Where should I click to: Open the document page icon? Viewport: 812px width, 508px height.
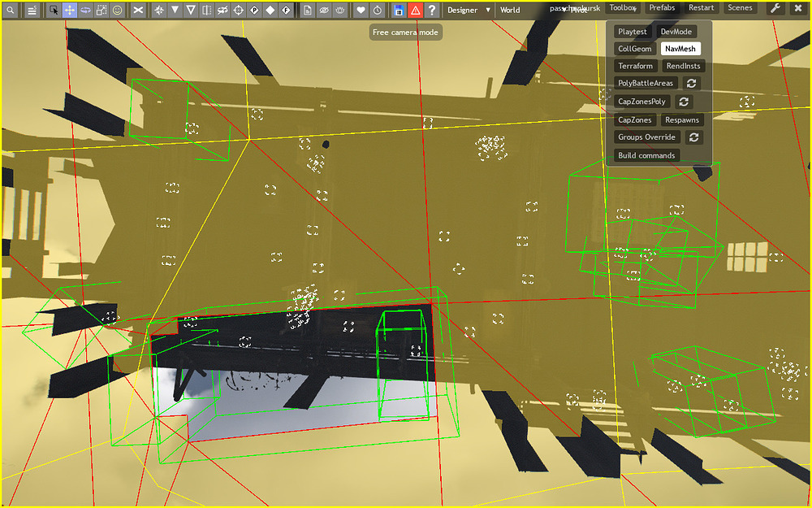[308, 10]
